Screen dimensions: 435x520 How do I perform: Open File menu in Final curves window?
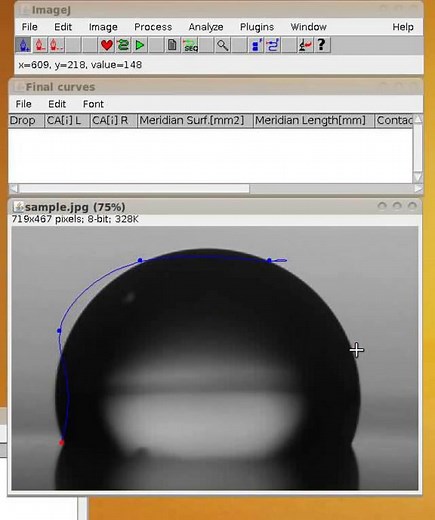click(x=24, y=104)
